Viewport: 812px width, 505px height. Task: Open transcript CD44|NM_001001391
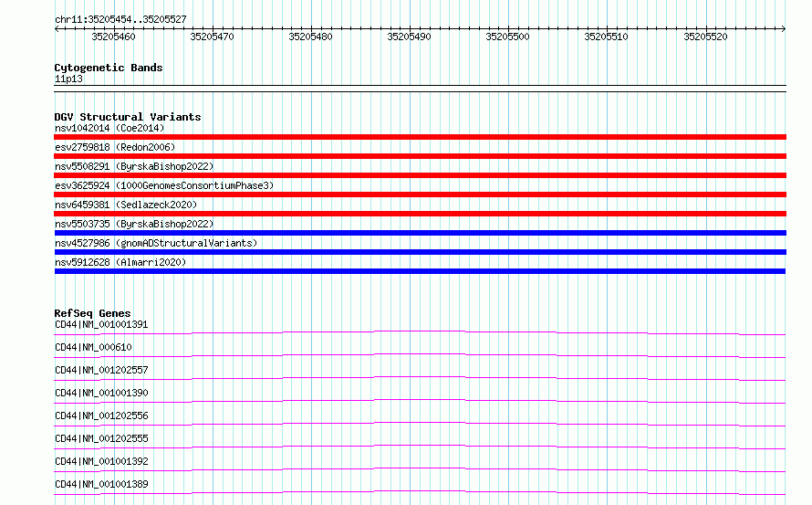click(101, 324)
